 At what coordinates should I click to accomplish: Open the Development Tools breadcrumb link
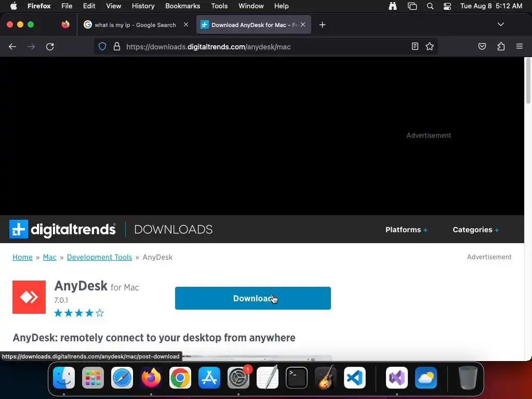click(99, 257)
